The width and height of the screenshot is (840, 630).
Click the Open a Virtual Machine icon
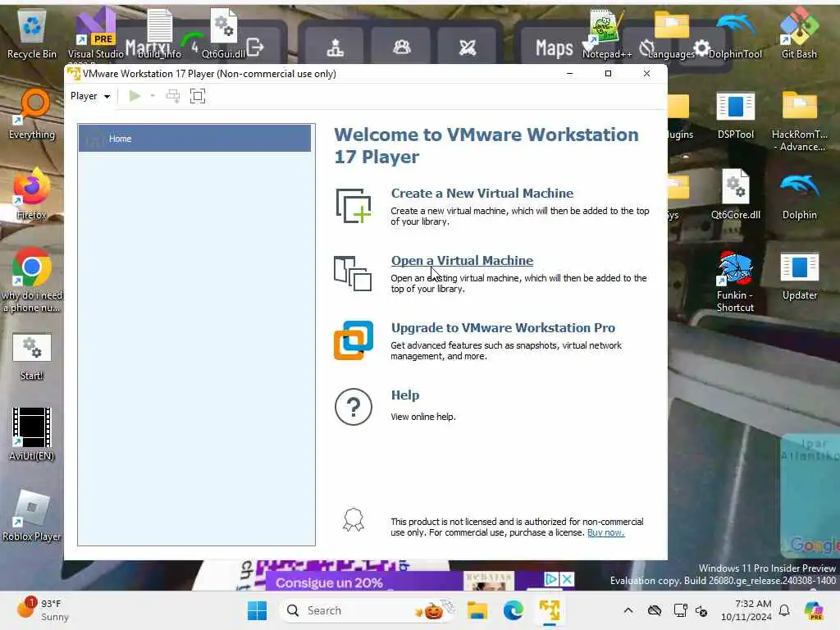(353, 273)
